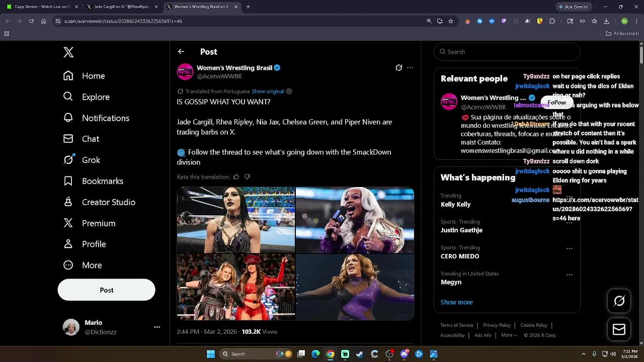Open Grok in the X sidebar

(x=82, y=160)
